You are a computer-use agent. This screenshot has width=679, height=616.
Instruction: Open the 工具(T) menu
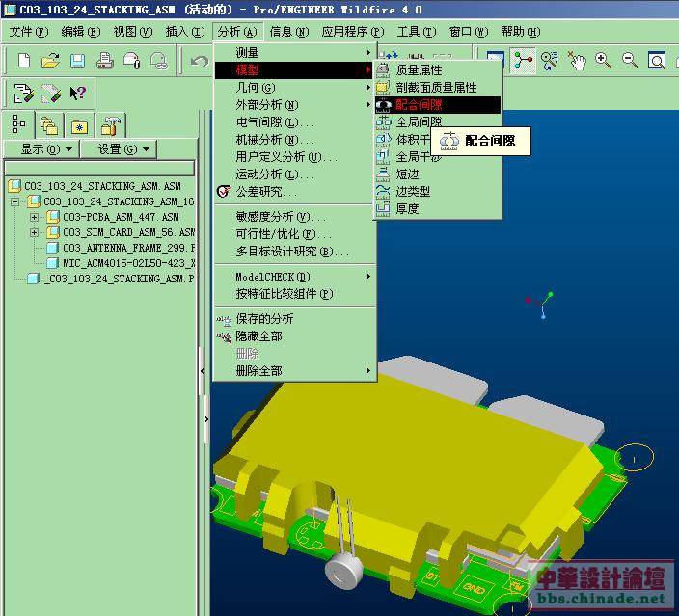[x=417, y=32]
